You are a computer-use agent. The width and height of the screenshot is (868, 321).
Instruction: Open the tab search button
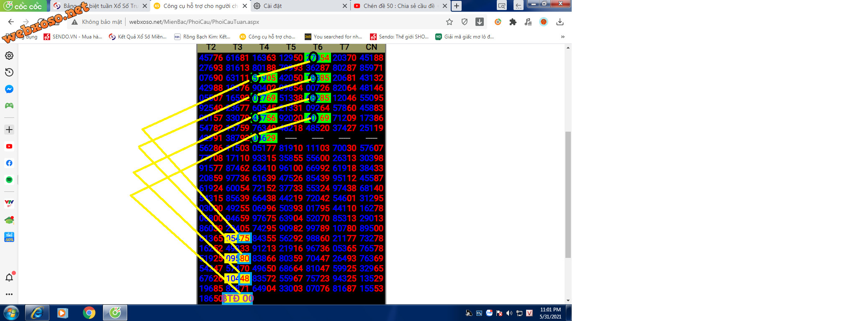point(502,6)
